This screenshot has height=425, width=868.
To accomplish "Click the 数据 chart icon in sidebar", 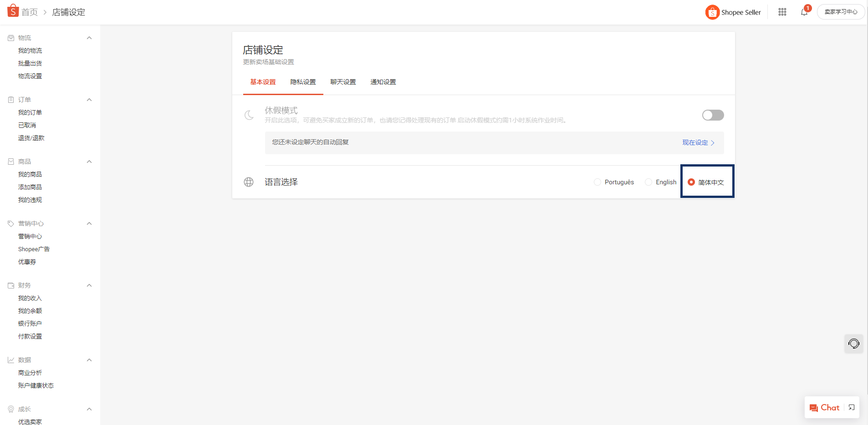I will (11, 360).
